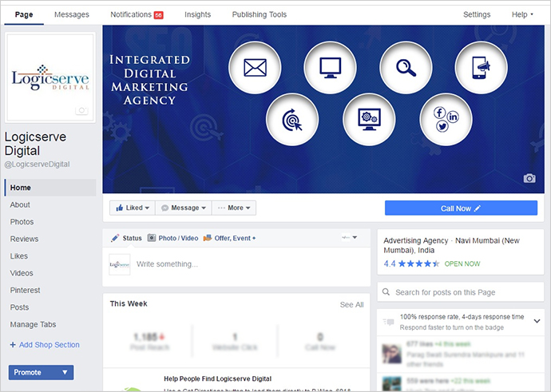Screen dimensions: 551x392
Task: Click the envelope email icon on cover
Action: (255, 67)
